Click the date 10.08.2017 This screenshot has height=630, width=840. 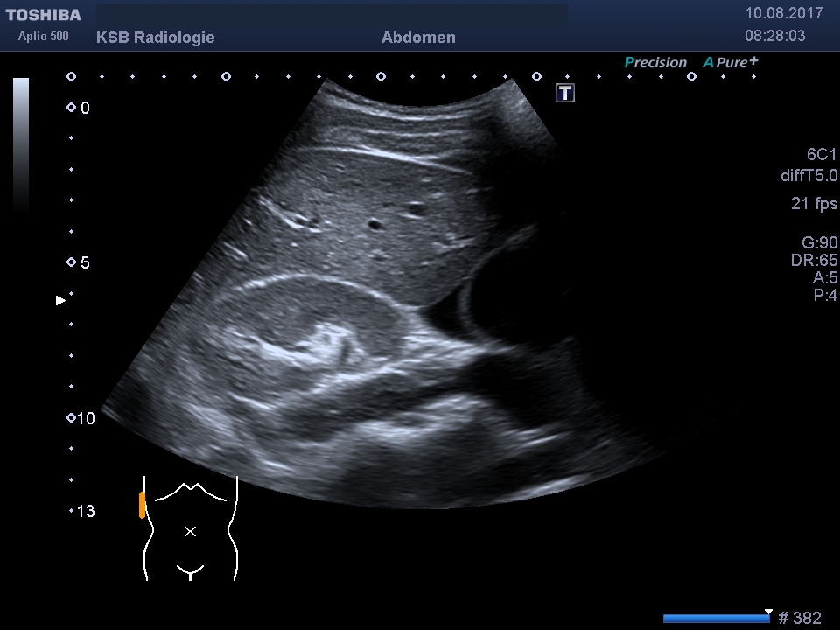784,13
